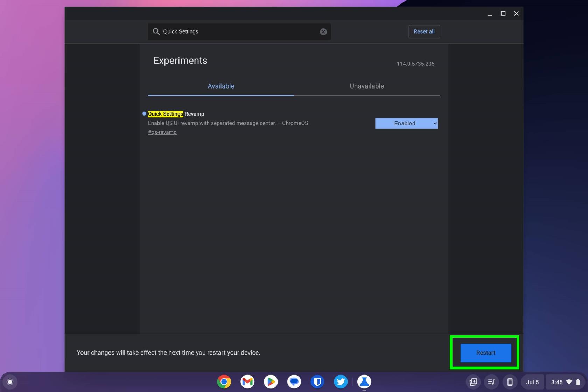The image size is (588, 392).
Task: Click the Restart button
Action: pyautogui.click(x=485, y=353)
